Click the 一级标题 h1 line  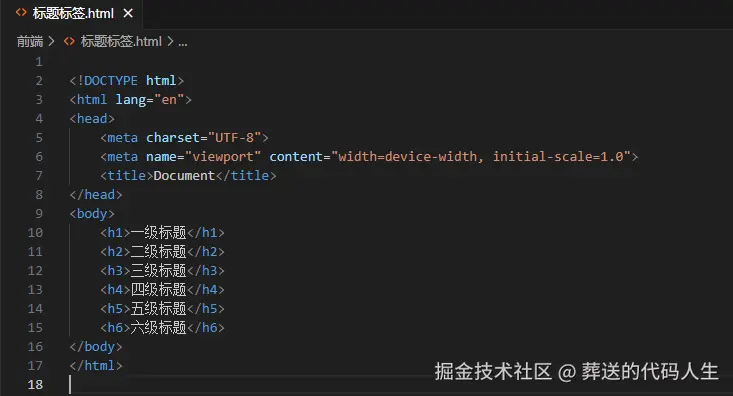162,232
